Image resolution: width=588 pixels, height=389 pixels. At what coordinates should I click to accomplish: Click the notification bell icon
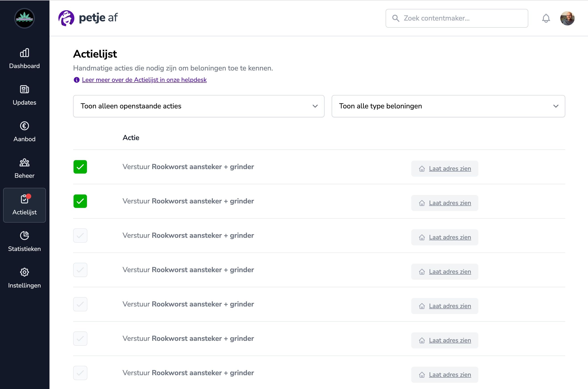tap(546, 18)
